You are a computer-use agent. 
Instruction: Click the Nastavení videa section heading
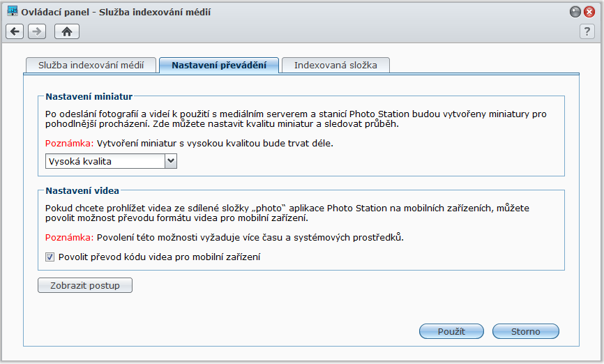click(x=82, y=190)
